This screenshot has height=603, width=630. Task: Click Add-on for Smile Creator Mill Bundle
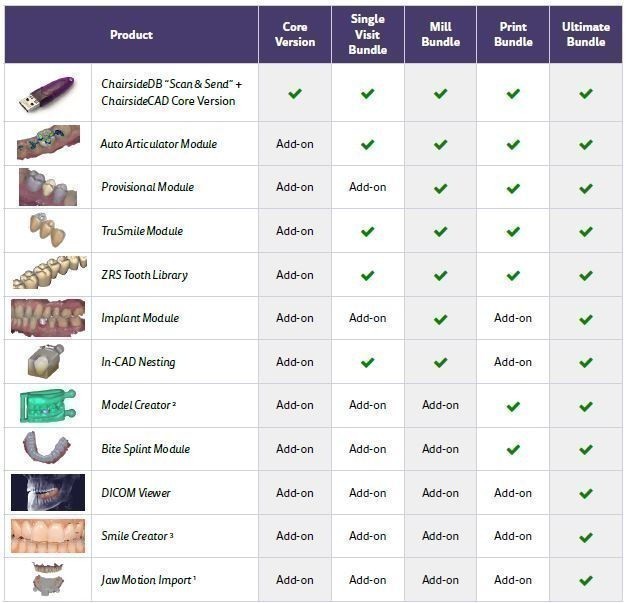point(440,536)
